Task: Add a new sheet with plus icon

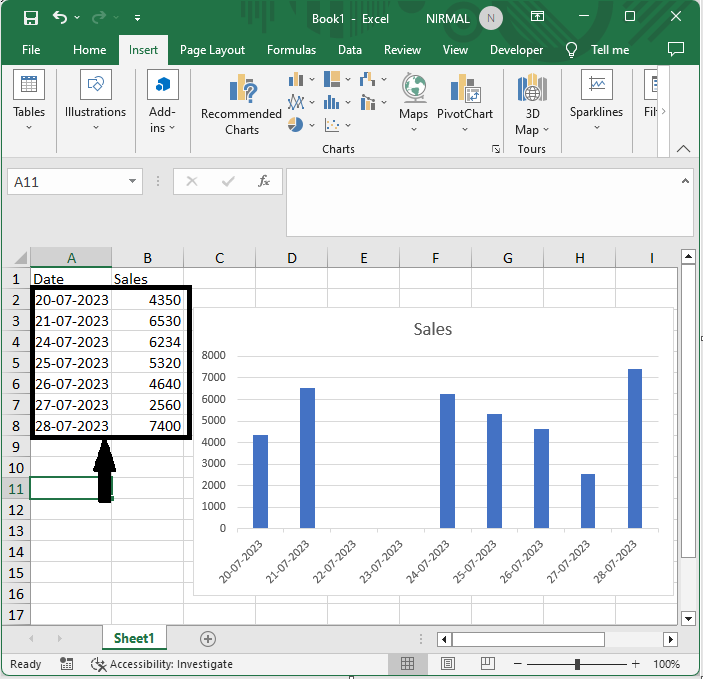Action: tap(208, 638)
